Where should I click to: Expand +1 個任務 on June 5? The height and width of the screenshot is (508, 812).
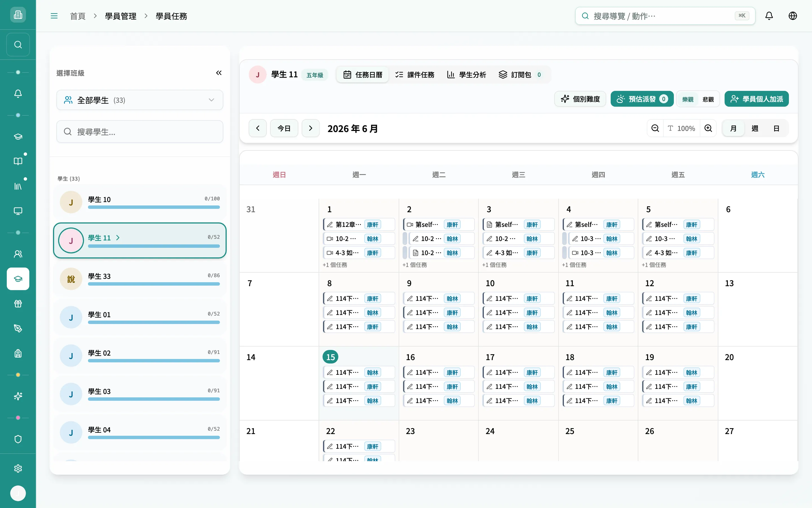point(654,265)
